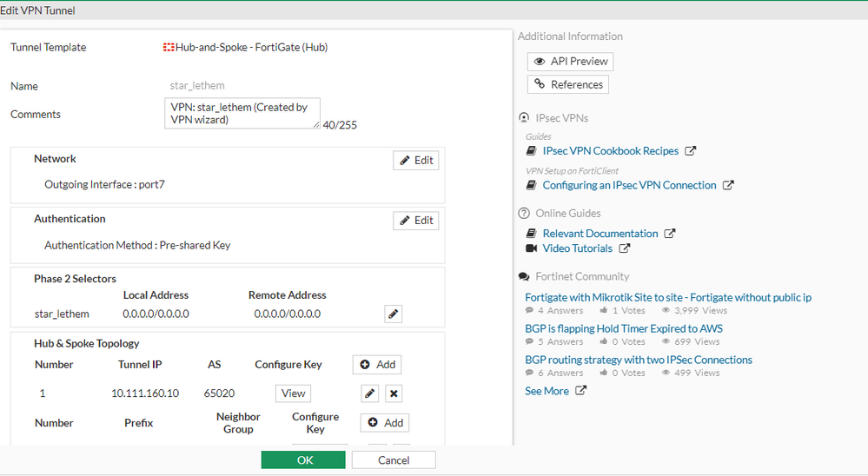Screen dimensions: 868x476
Task: Open BGP is flapping Hold Timer post
Action: tap(624, 328)
